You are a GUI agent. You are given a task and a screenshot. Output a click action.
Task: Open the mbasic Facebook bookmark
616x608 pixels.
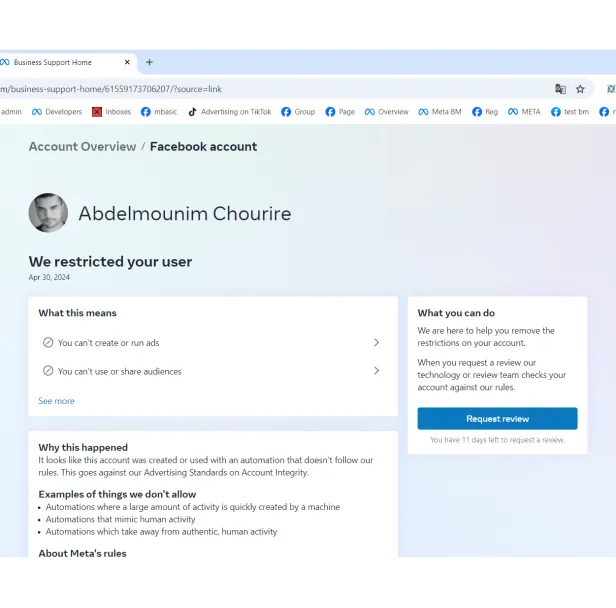pos(159,112)
